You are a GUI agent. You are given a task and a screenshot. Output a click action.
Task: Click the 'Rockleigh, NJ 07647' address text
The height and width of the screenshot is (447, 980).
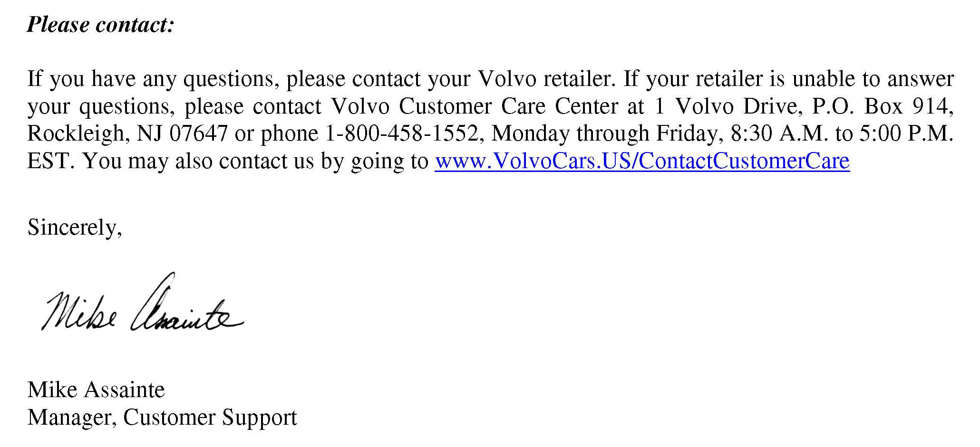127,133
